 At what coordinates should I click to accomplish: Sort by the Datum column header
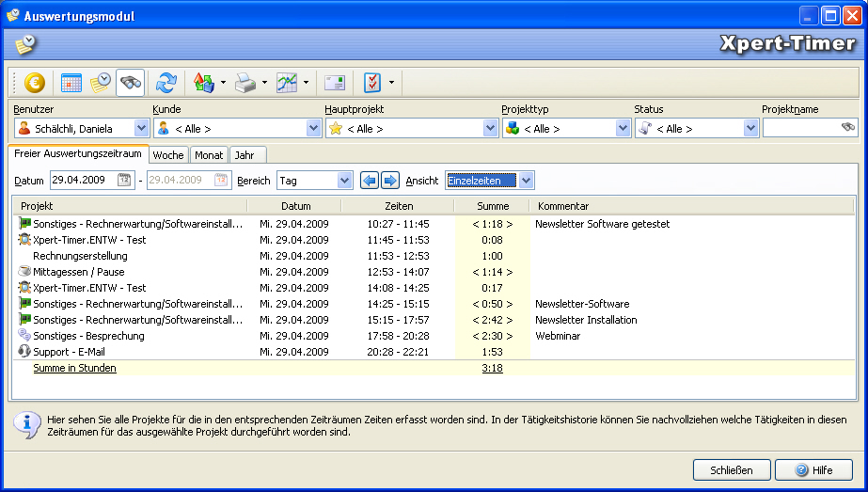pos(295,206)
